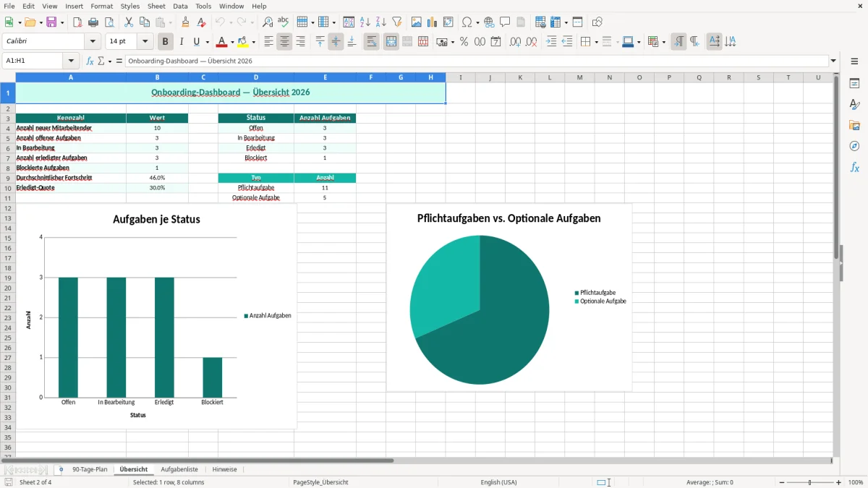
Task: Open the Borders dropdown arrow
Action: [x=595, y=42]
